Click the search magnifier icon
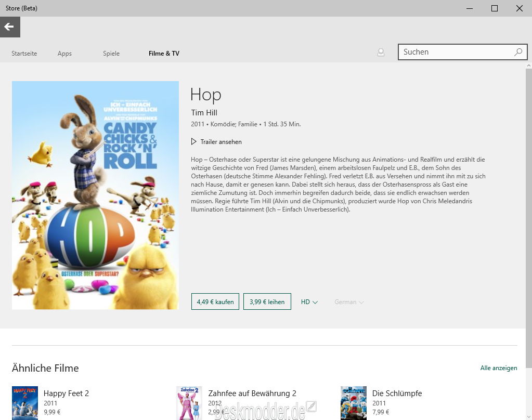Image resolution: width=532 pixels, height=420 pixels. [518, 52]
